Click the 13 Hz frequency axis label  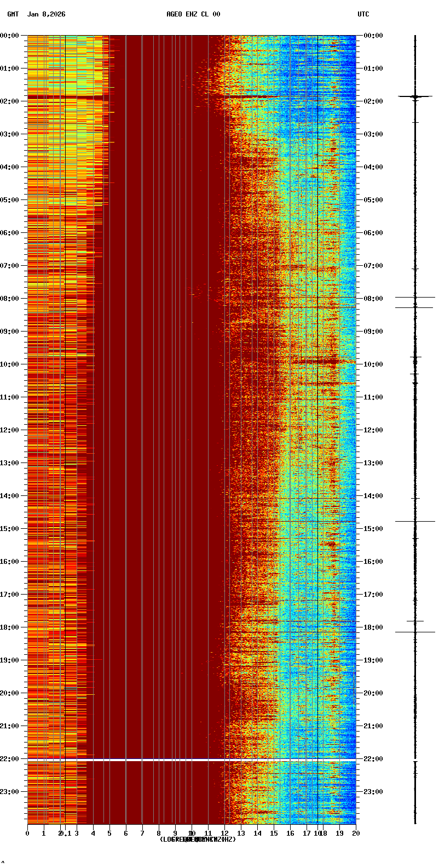(x=241, y=833)
